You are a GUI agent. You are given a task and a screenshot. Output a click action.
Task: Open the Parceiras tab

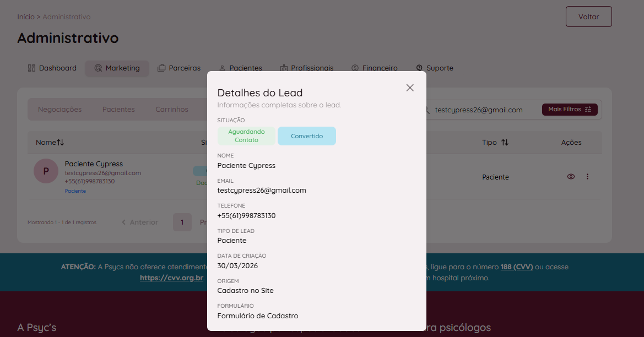coord(179,68)
